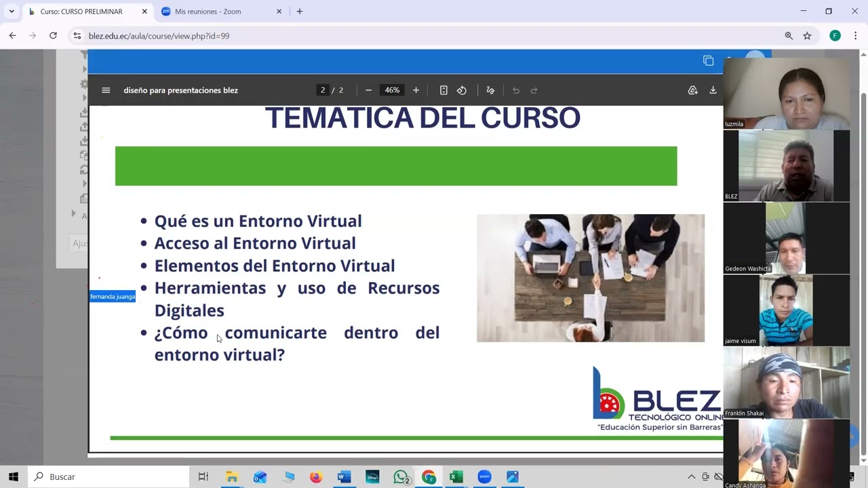Rotate the PDF counterclockwise
Viewport: 868px width, 488px height.
click(x=462, y=90)
